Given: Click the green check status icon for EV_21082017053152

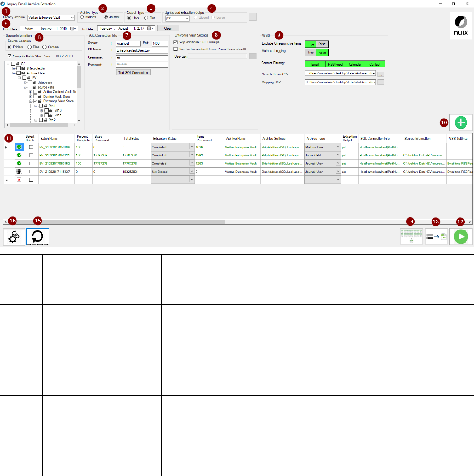Looking at the screenshot, I should [x=19, y=164].
